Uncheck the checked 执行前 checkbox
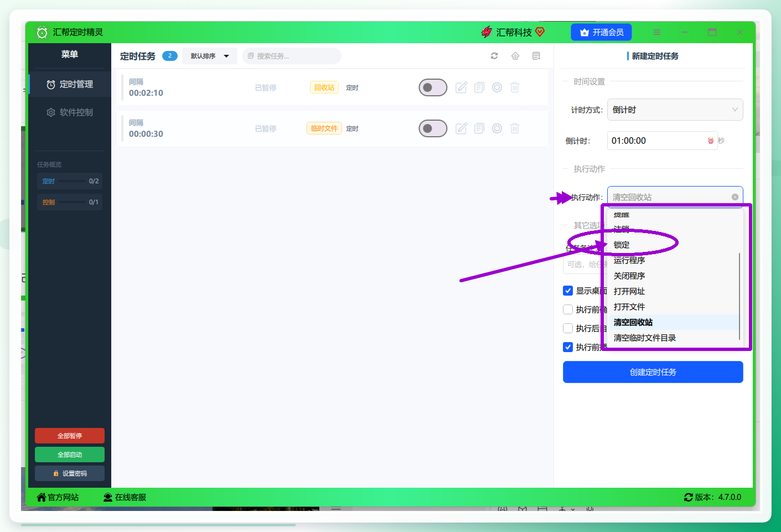 (x=568, y=347)
